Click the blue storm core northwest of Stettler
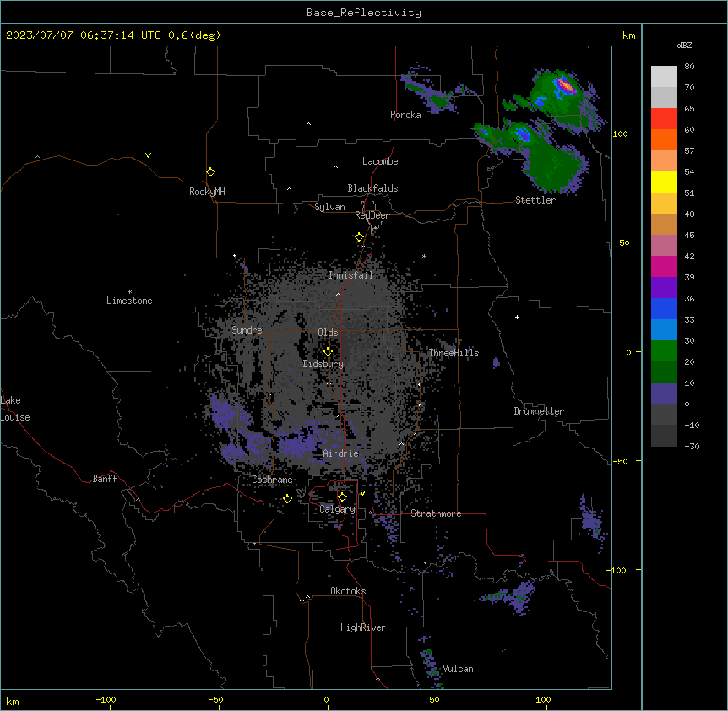 523,134
